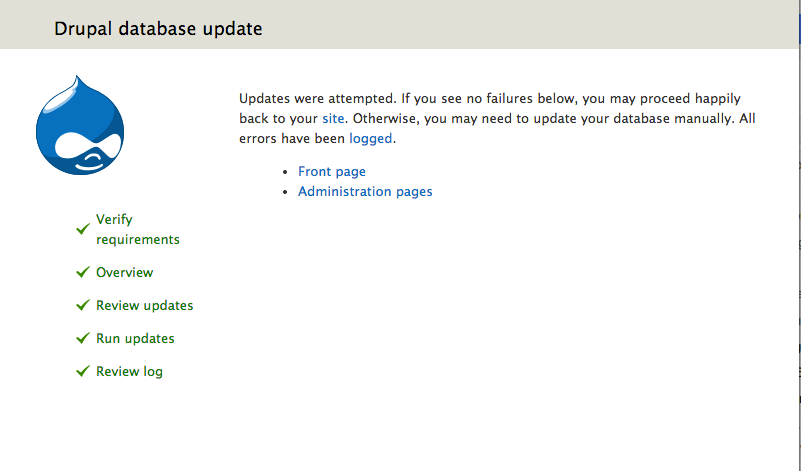
Task: Click the Drupal droplet logo
Action: click(x=80, y=125)
